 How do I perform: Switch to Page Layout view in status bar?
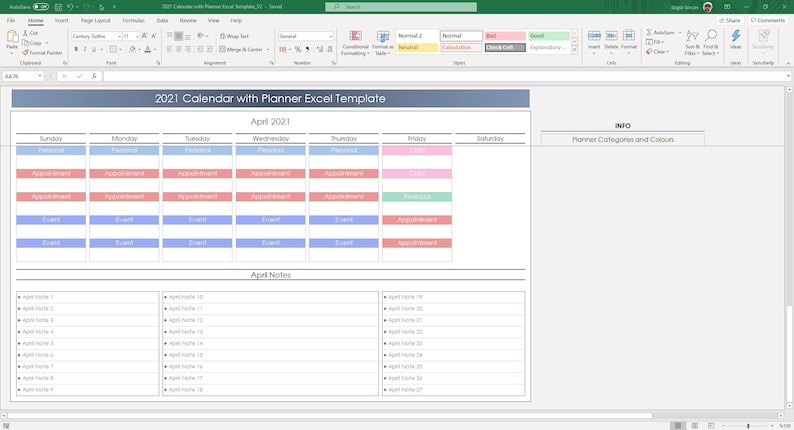pos(695,426)
